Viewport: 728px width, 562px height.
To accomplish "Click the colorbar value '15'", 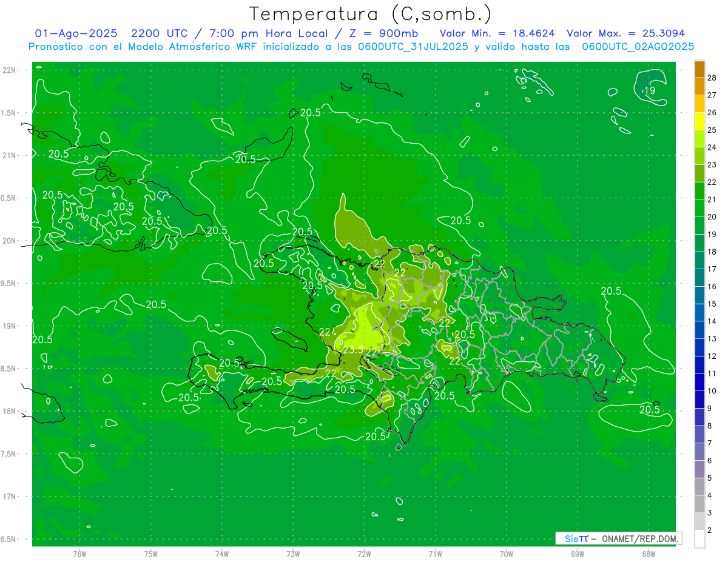I will pos(712,304).
